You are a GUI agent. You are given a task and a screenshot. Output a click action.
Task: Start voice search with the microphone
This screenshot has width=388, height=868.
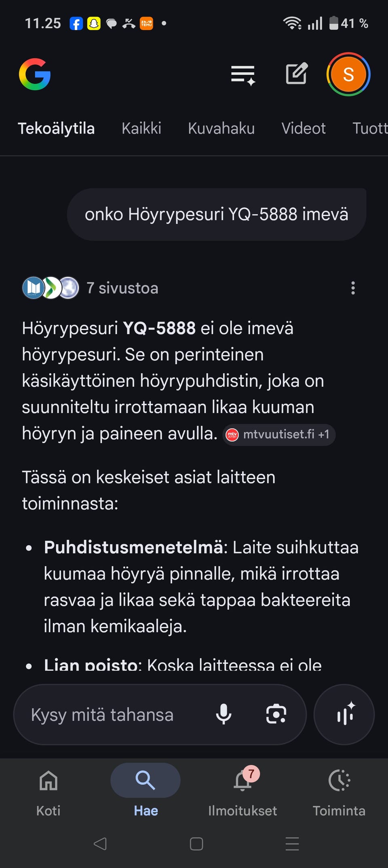(224, 714)
